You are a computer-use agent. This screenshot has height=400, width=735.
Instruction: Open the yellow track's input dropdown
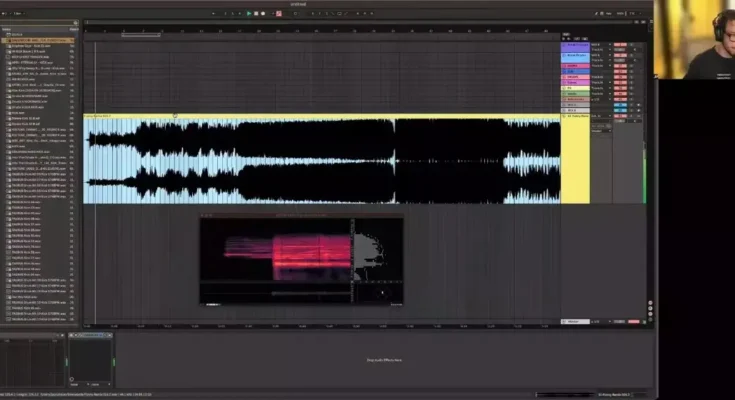tap(600, 117)
